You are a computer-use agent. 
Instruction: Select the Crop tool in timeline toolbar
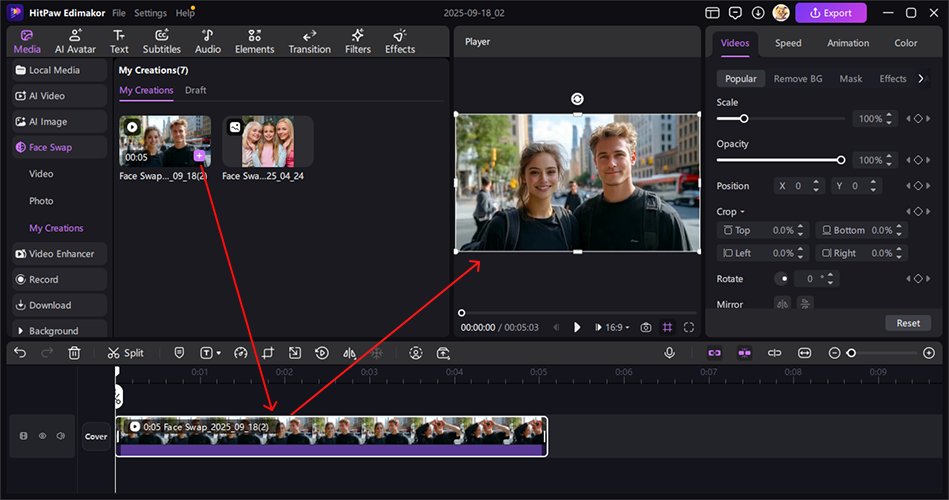(268, 353)
